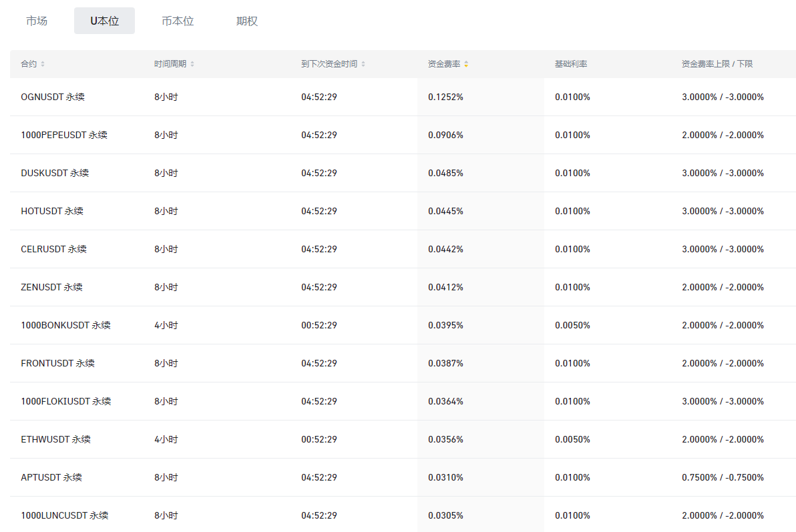Open OGNUSDT 永续 contract

53,97
